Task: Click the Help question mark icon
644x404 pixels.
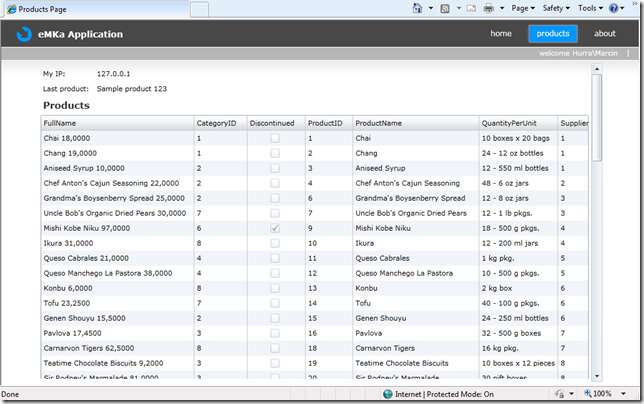Action: click(614, 8)
